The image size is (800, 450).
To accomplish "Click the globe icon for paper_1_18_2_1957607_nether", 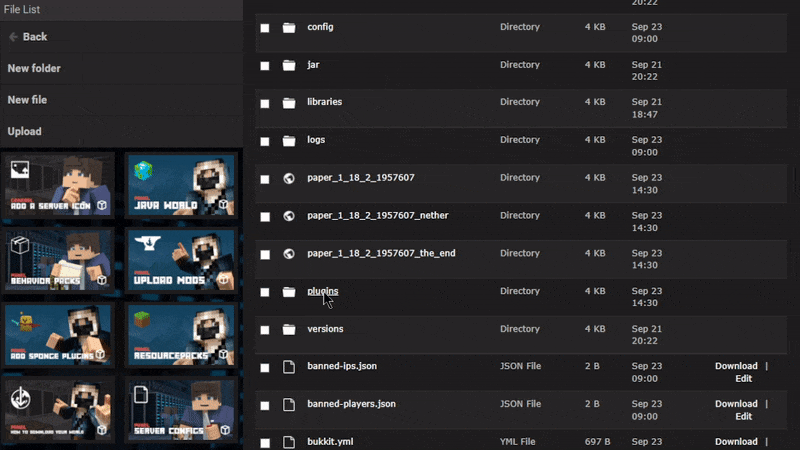I will pos(289,216).
